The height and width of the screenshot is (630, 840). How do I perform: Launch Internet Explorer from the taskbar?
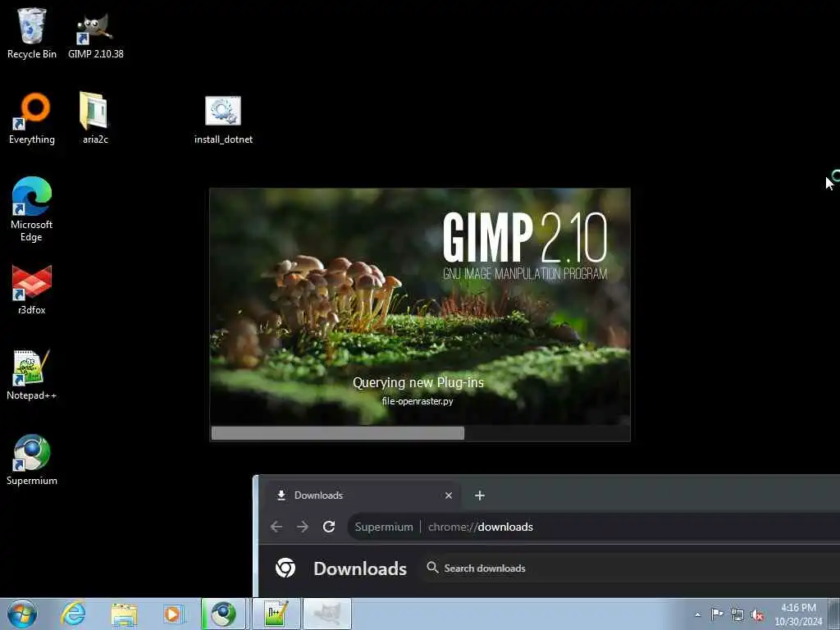pyautogui.click(x=73, y=614)
